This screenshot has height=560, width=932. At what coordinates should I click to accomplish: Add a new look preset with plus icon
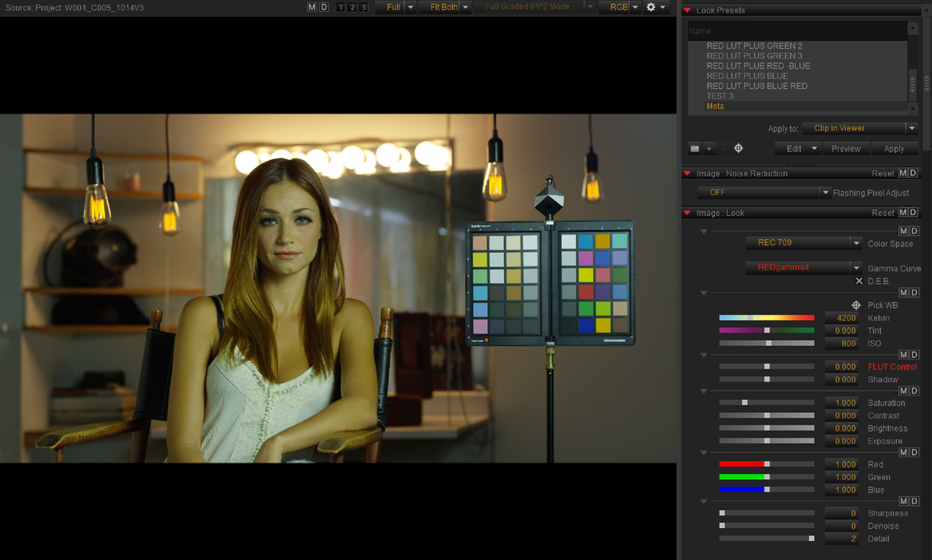(709, 149)
